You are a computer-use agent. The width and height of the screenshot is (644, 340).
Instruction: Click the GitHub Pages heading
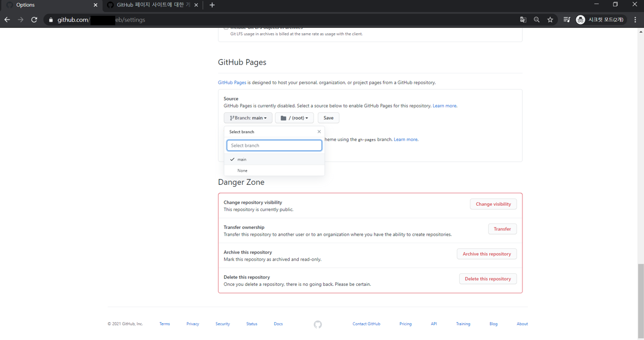pos(242,62)
